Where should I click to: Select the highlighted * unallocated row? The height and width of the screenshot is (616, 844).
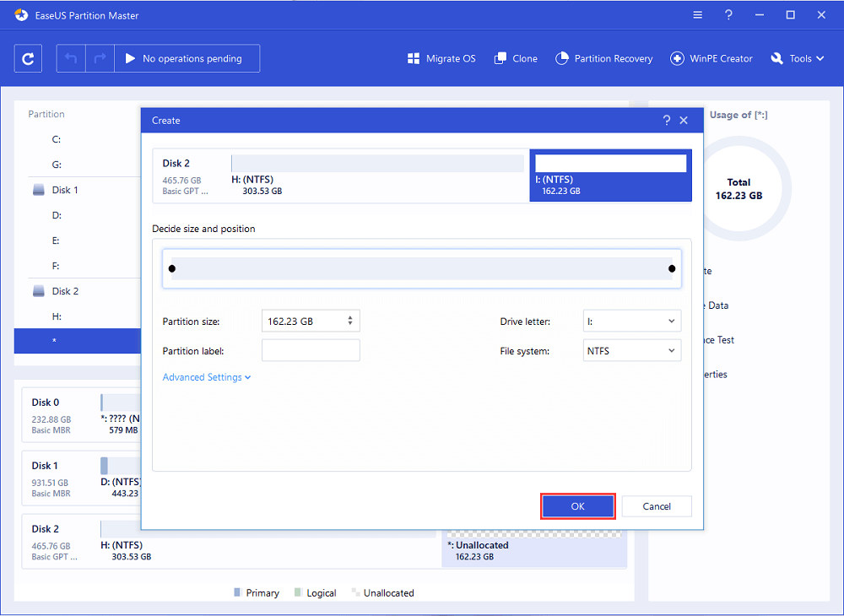pyautogui.click(x=78, y=341)
